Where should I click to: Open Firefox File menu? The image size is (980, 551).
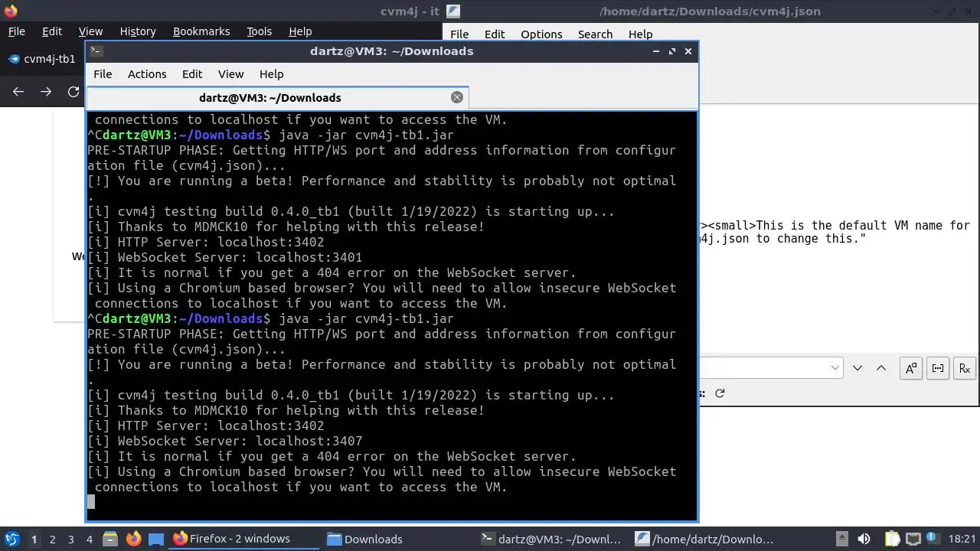[16, 31]
